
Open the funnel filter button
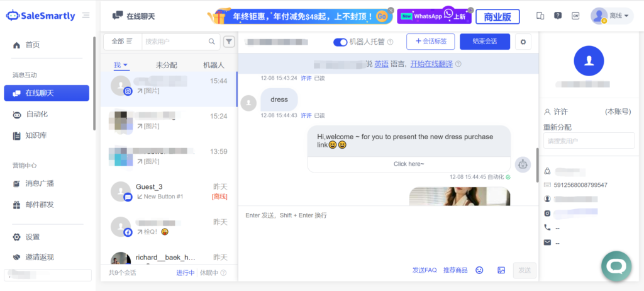[229, 42]
